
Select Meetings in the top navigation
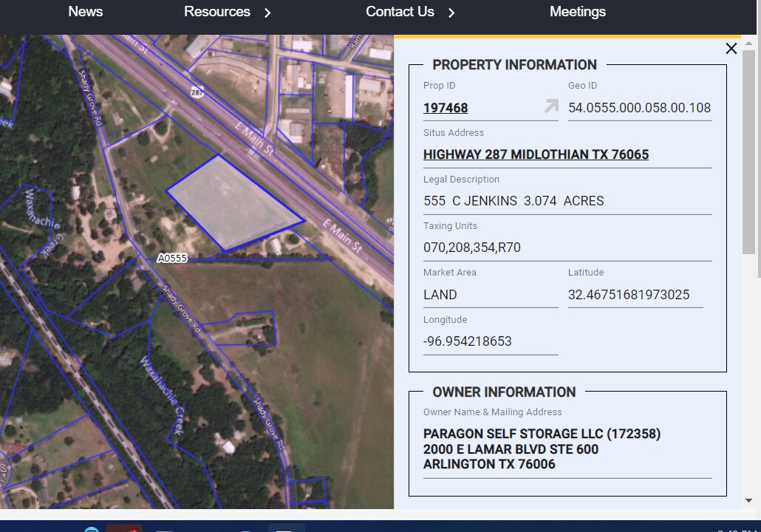pos(577,12)
